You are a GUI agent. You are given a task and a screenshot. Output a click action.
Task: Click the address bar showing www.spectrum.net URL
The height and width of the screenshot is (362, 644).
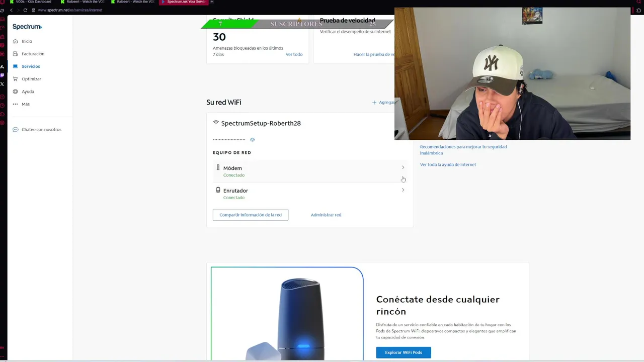[70, 10]
